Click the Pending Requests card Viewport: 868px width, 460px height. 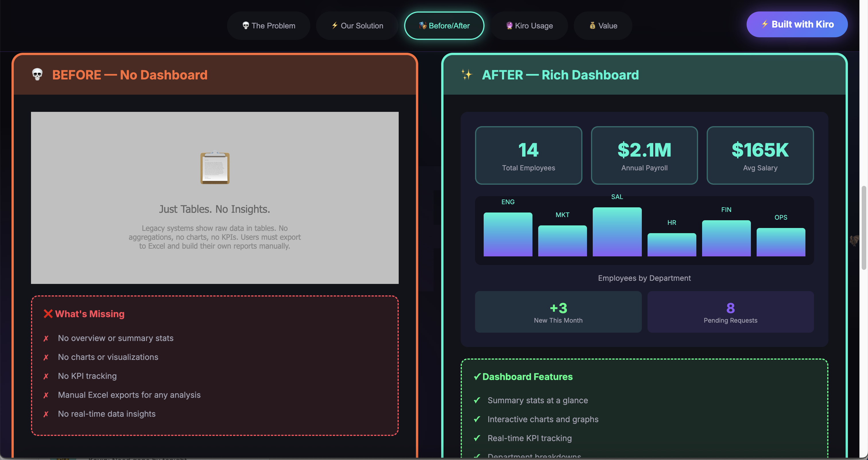730,312
